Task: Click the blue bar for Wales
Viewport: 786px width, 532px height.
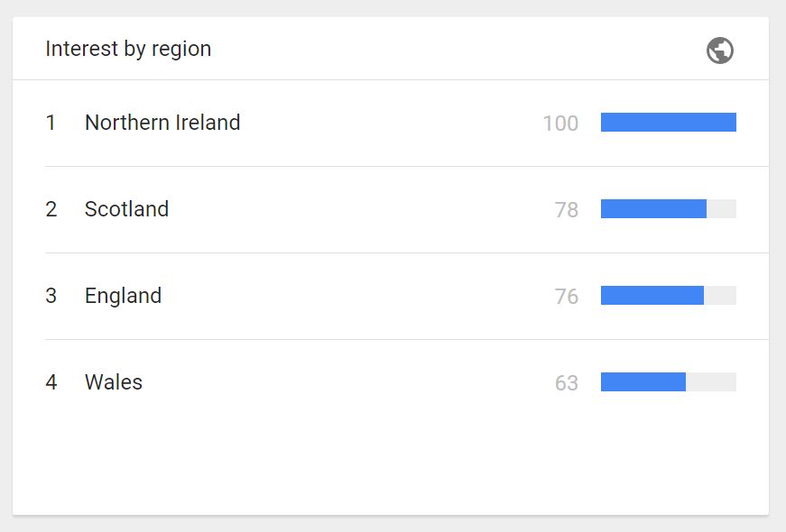Action: coord(643,382)
